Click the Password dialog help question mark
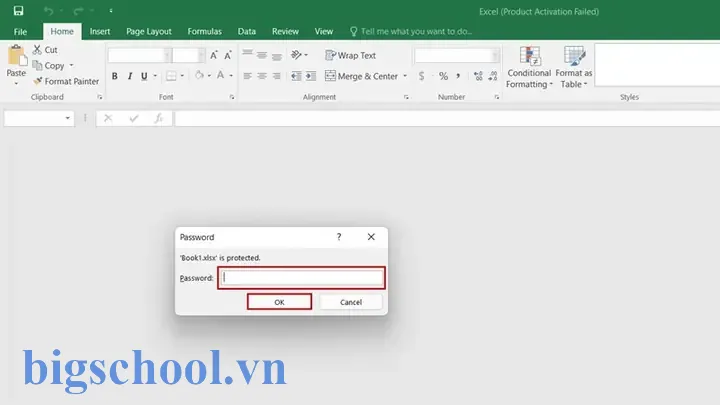This screenshot has width=720, height=405. click(x=339, y=237)
